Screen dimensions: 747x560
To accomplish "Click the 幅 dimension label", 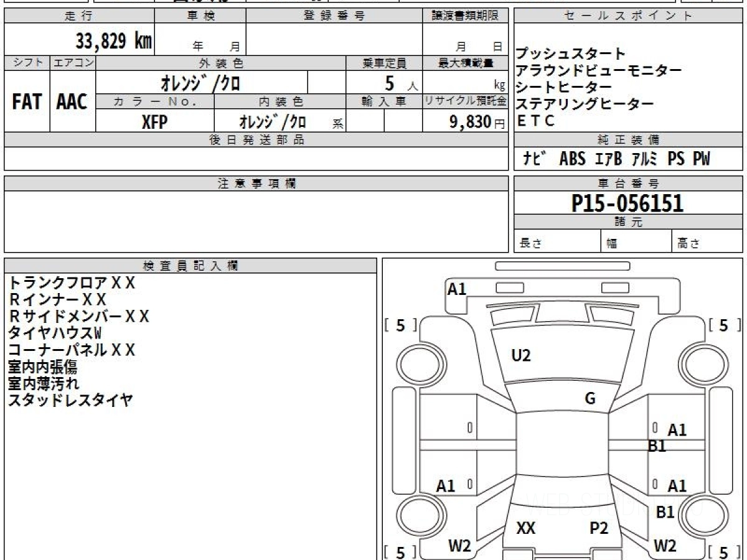I will click(x=612, y=244).
